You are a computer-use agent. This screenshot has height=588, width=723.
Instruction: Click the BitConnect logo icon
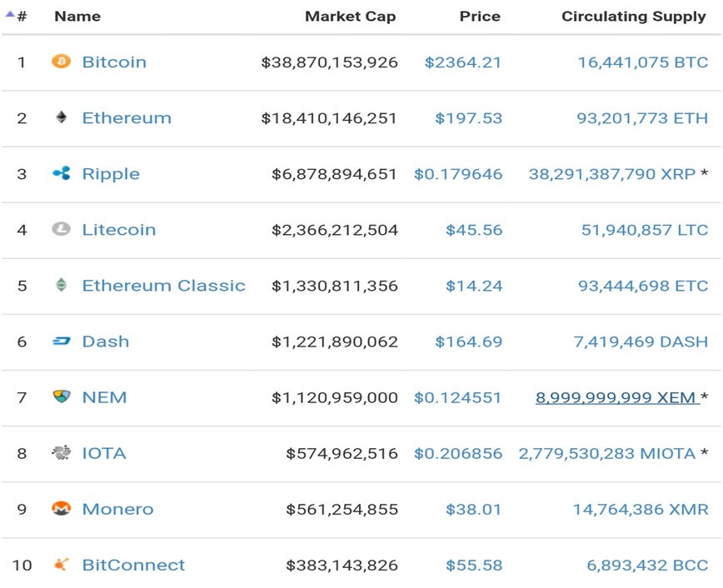click(x=61, y=564)
